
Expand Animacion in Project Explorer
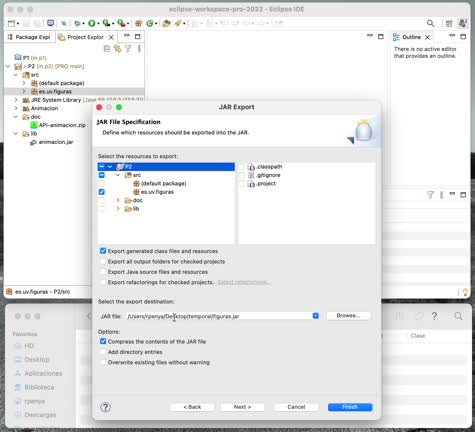pyautogui.click(x=16, y=108)
